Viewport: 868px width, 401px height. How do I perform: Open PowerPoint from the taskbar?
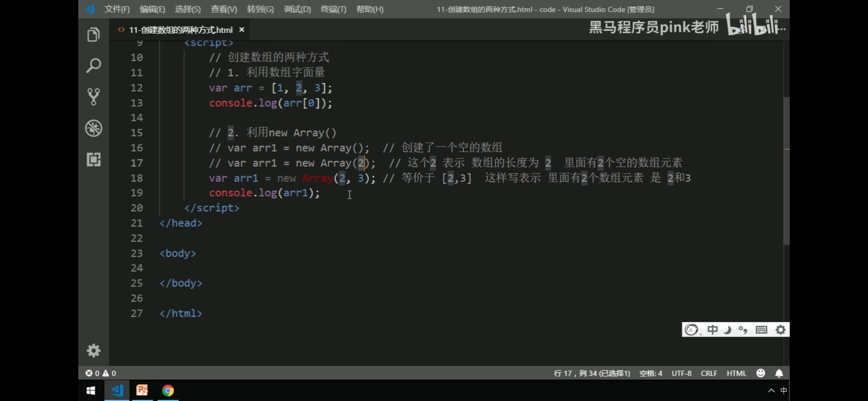click(142, 390)
